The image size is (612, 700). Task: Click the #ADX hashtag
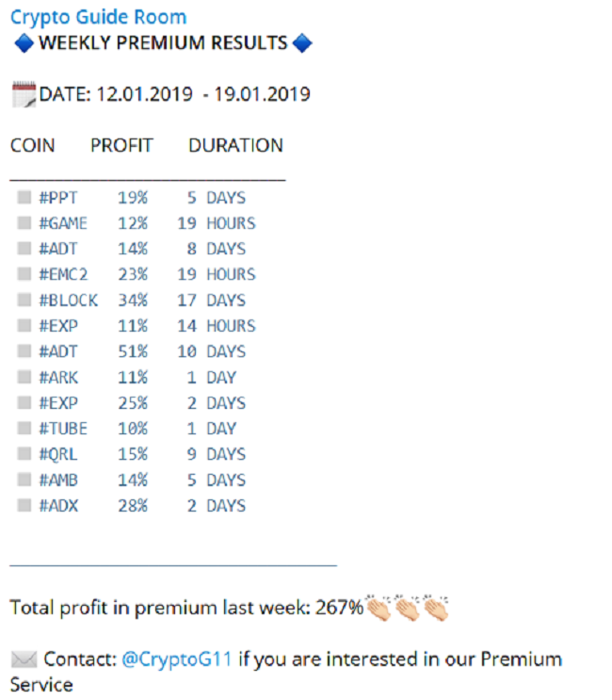(x=58, y=506)
